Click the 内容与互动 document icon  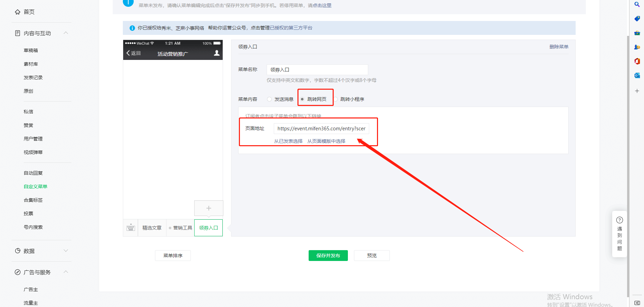point(18,33)
